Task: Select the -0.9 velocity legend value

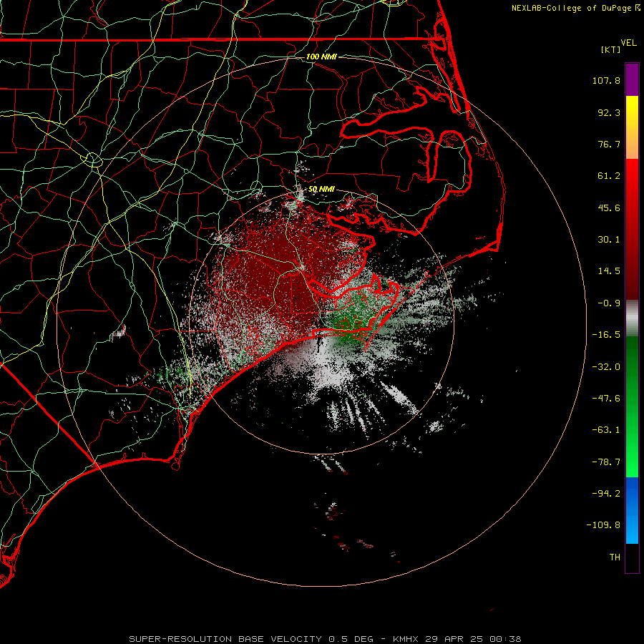Action: [x=609, y=303]
